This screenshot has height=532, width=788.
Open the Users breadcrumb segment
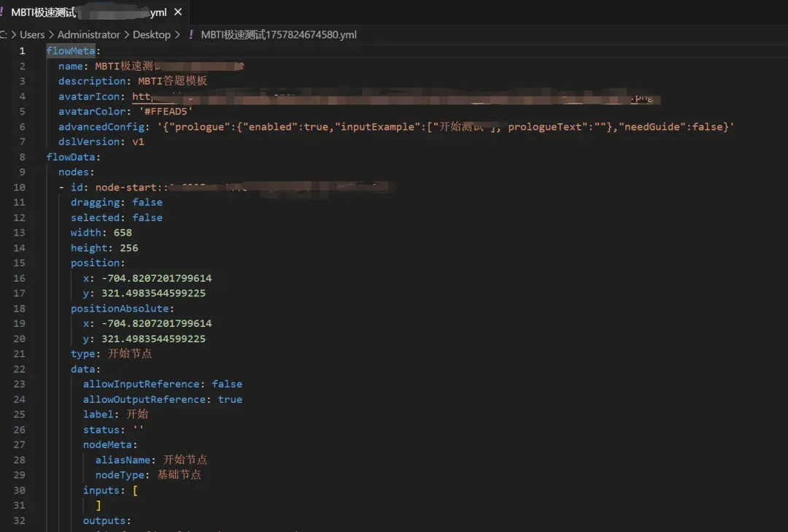[x=32, y=35]
